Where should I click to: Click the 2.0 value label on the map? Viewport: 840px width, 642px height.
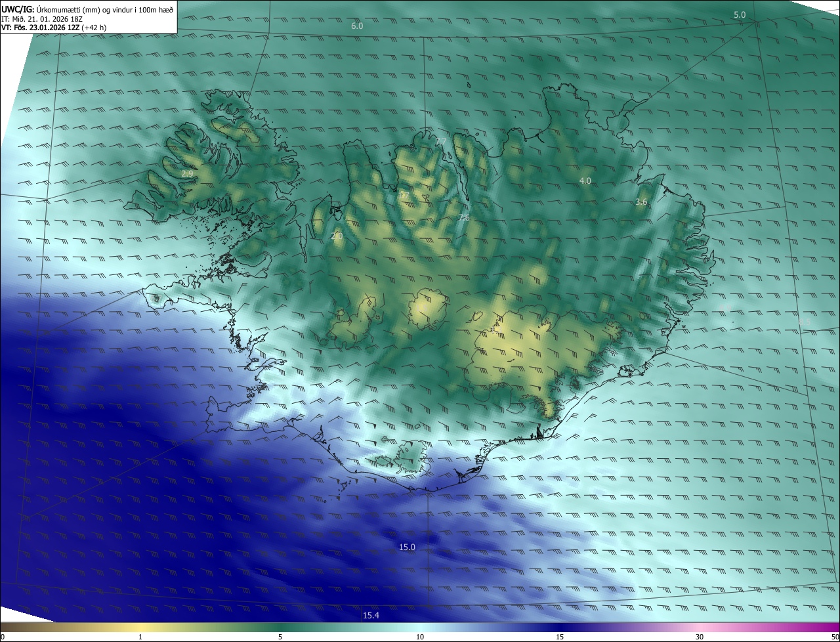[x=337, y=236]
